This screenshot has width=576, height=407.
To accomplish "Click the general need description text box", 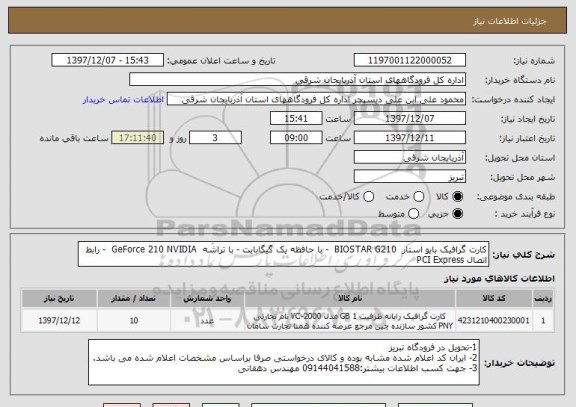I will (x=283, y=254).
